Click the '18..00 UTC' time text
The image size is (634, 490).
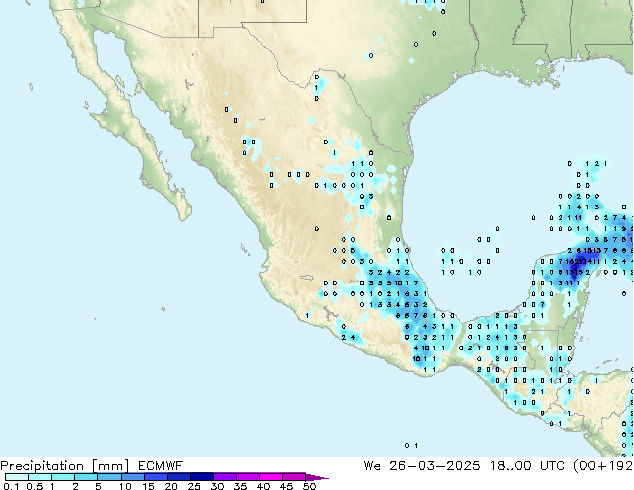526,466
